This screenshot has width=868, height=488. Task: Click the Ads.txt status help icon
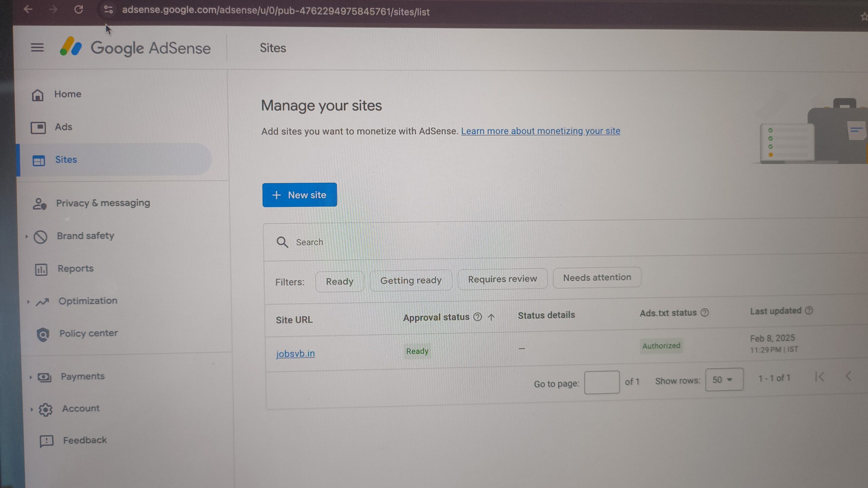[x=705, y=312]
